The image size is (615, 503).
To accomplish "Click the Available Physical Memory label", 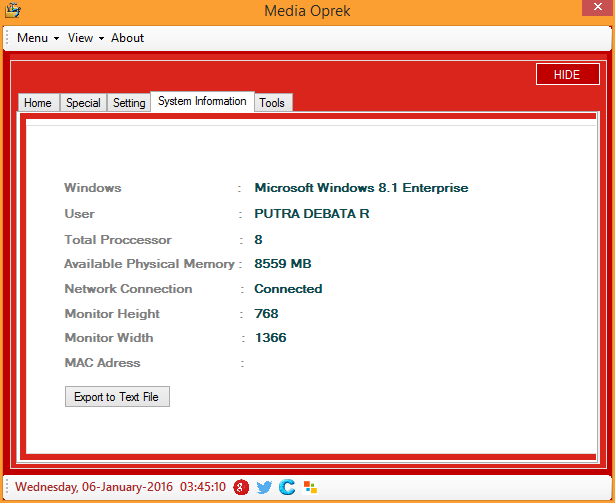I will (149, 264).
